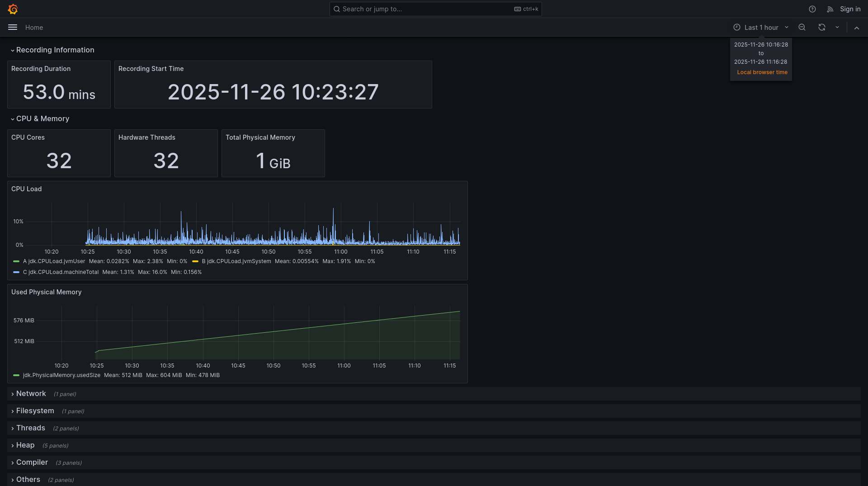
Task: Click the clock icon in time picker
Action: (737, 28)
